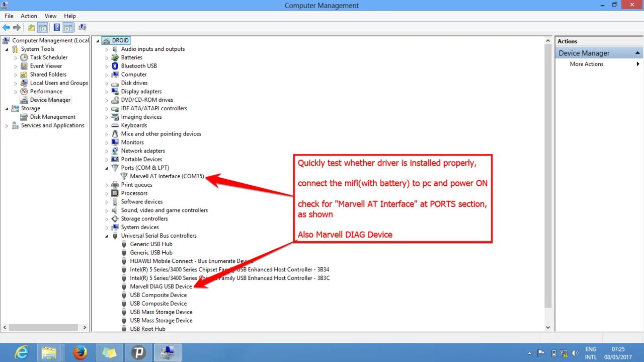The width and height of the screenshot is (644, 362).
Task: Open the View menu
Action: point(50,16)
